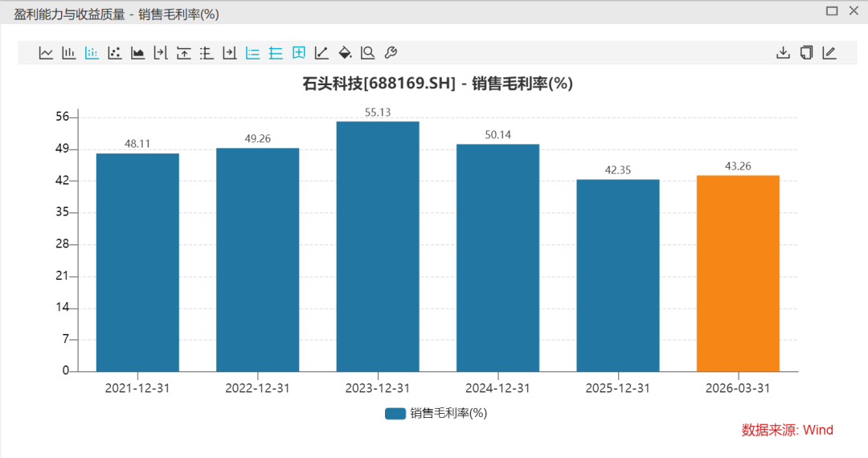Screen dimensions: 868x458
Task: Click the 2025-12-31 axis label
Action: (618, 388)
